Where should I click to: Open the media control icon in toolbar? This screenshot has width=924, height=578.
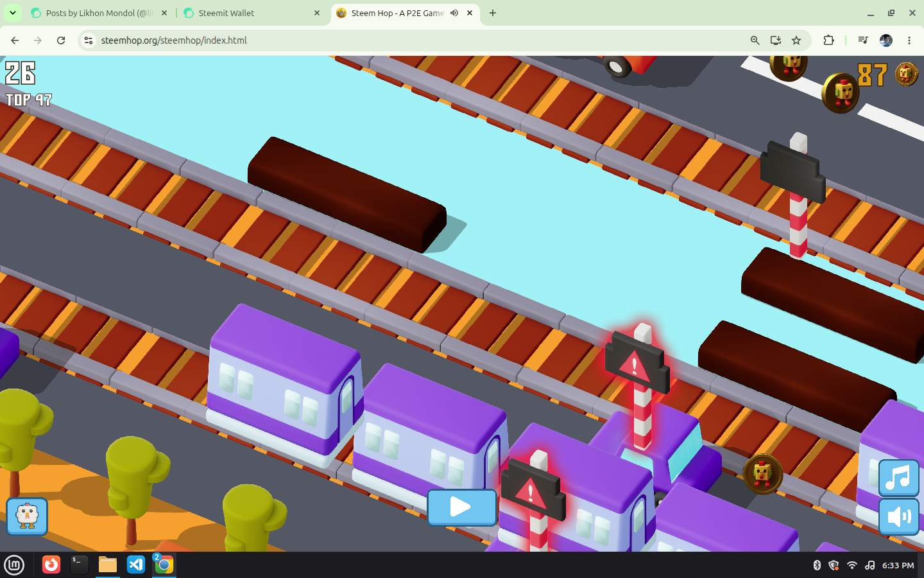(863, 40)
